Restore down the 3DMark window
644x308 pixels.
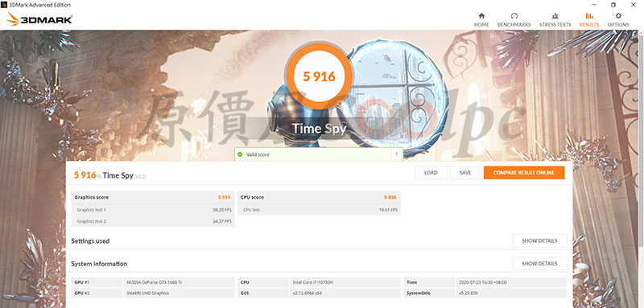613,5
